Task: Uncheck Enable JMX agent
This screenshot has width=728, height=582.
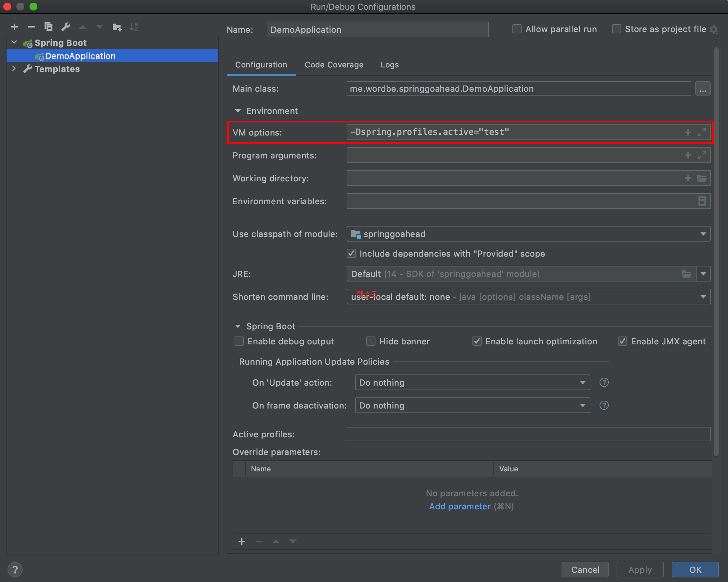Action: (x=622, y=341)
